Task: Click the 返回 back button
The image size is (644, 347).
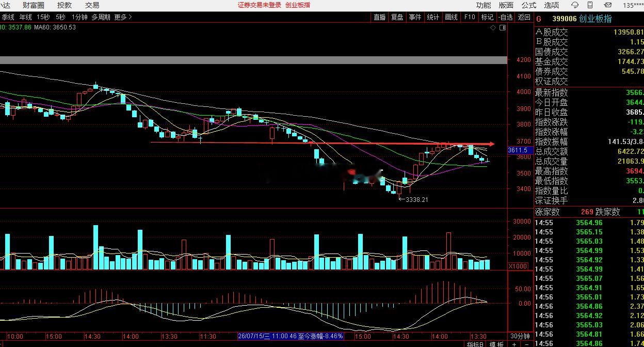Action: [524, 17]
